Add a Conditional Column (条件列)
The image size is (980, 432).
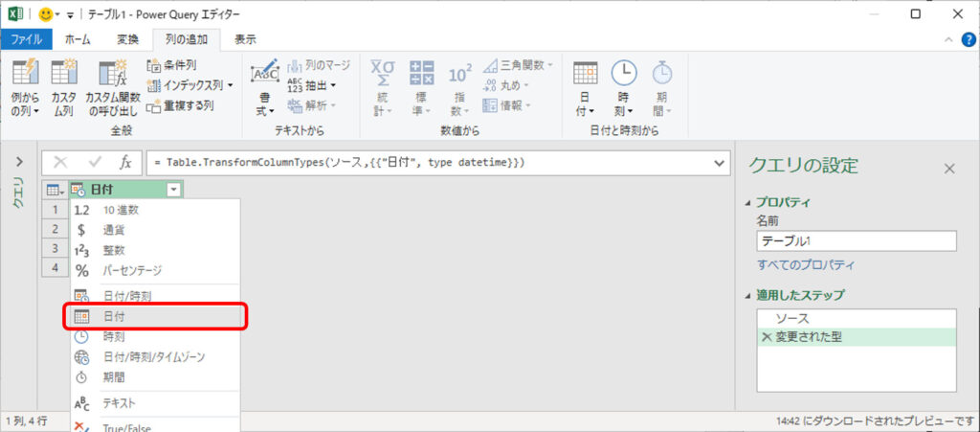172,65
